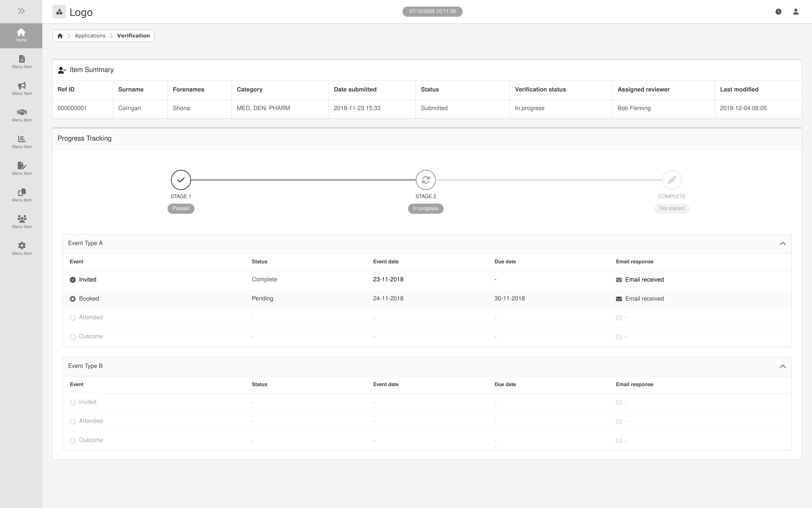Viewport: 812px width, 508px height.
Task: Select the Outcome radio in Event Type A
Action: tap(73, 337)
